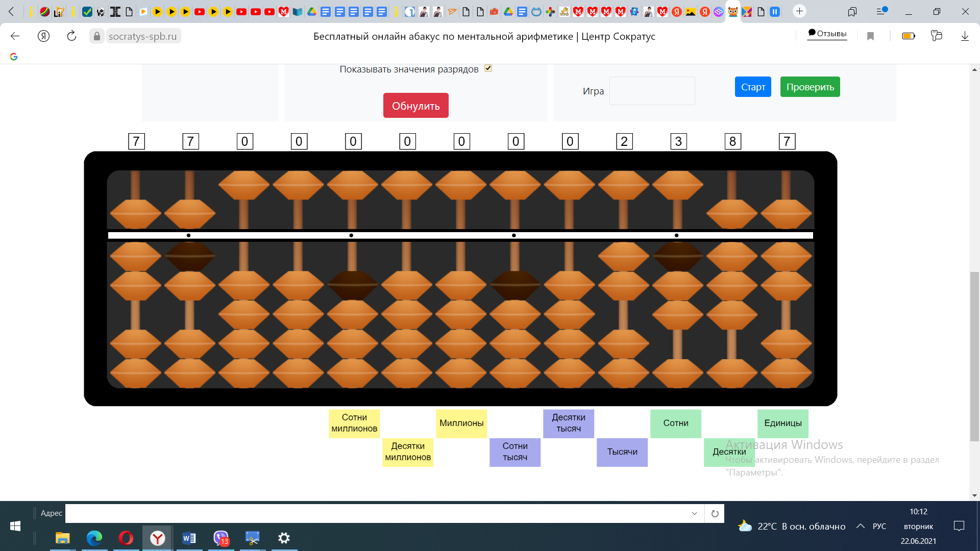Open a new browser tab with the plus button
The height and width of the screenshot is (551, 980).
799,11
